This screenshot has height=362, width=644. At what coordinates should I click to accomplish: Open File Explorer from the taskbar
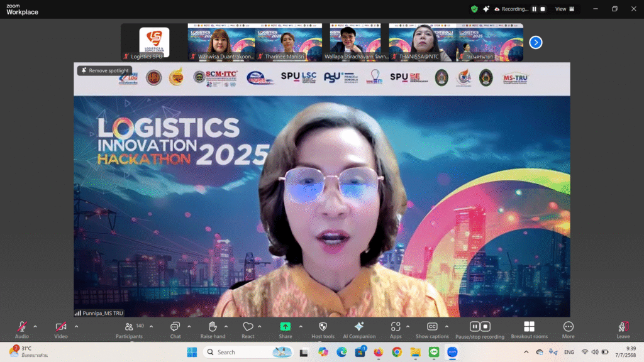(415, 352)
